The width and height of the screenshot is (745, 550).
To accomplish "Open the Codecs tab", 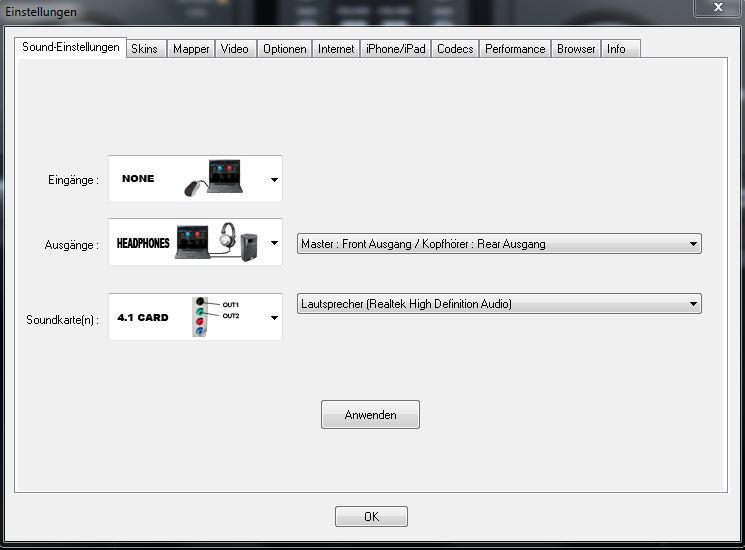I will (455, 49).
